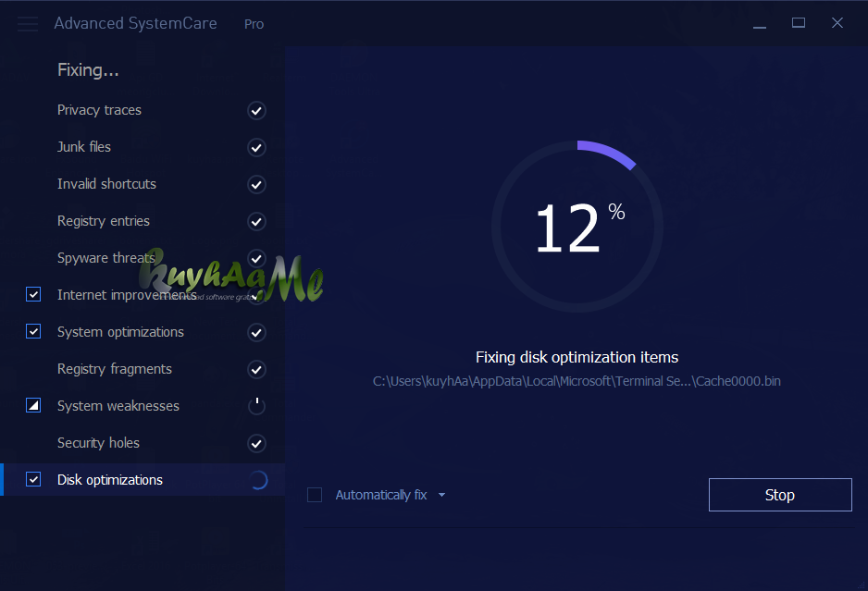Click the Invalid shortcuts completed checkmark icon
This screenshot has width=868, height=591.
[256, 185]
